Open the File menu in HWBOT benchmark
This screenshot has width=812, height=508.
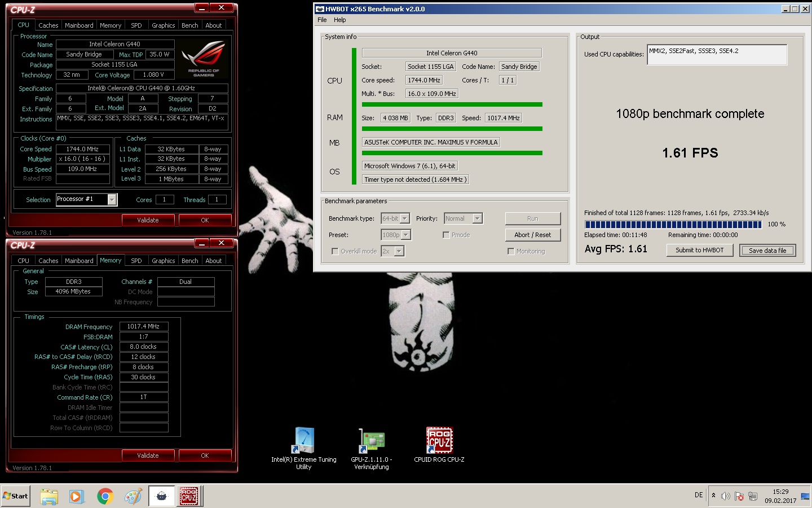pyautogui.click(x=322, y=20)
